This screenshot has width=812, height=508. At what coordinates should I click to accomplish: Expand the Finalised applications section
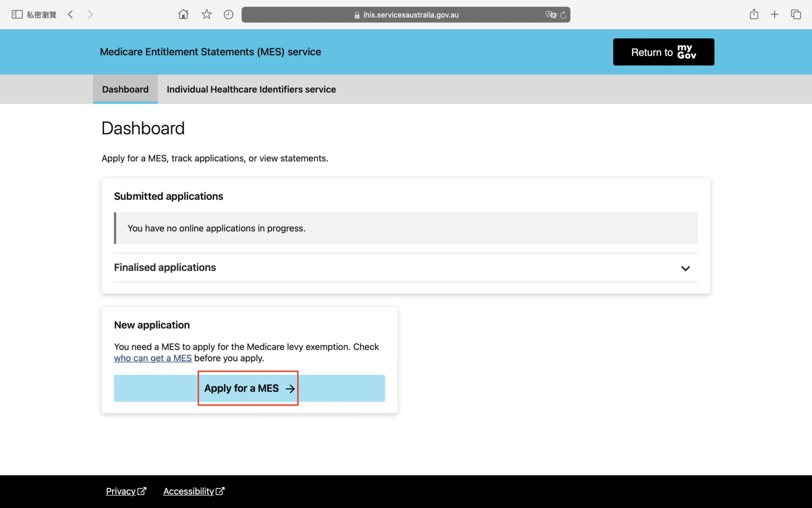pyautogui.click(x=165, y=268)
